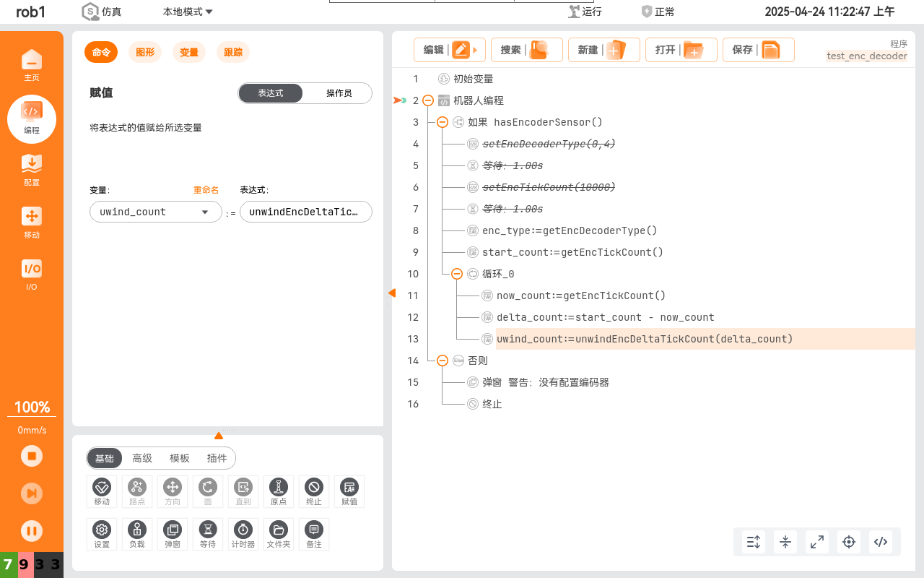Open the 移动 page in left sidebar
This screenshot has width=924, height=578.
click(32, 222)
